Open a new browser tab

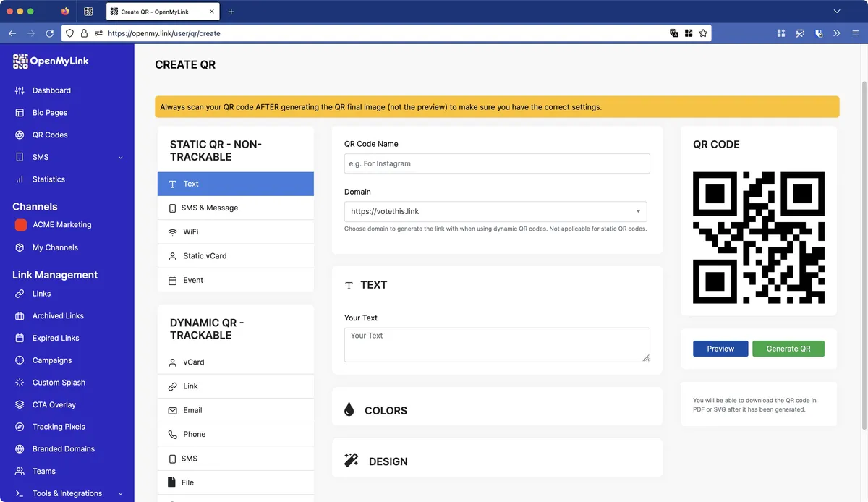pyautogui.click(x=231, y=12)
